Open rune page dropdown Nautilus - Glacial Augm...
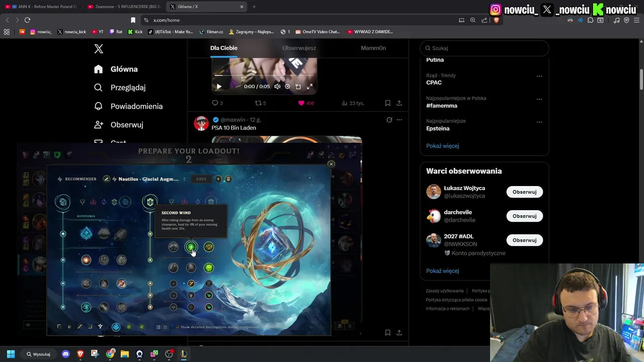 (x=151, y=179)
